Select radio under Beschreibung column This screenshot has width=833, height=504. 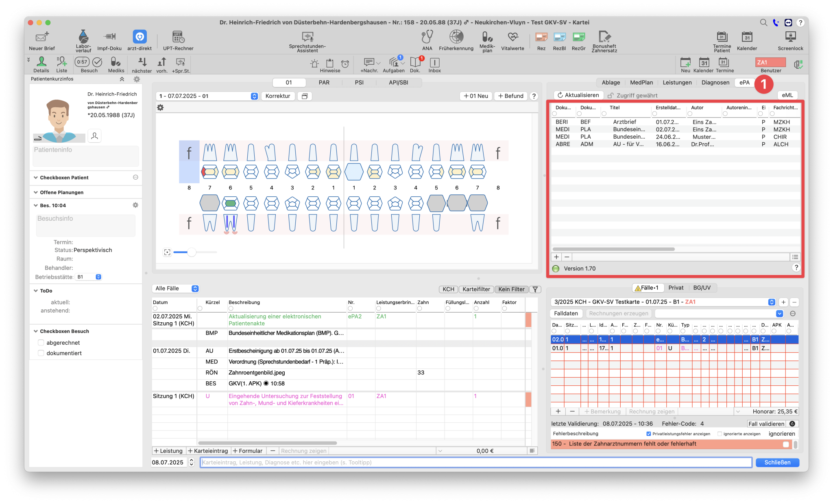pyautogui.click(x=231, y=308)
